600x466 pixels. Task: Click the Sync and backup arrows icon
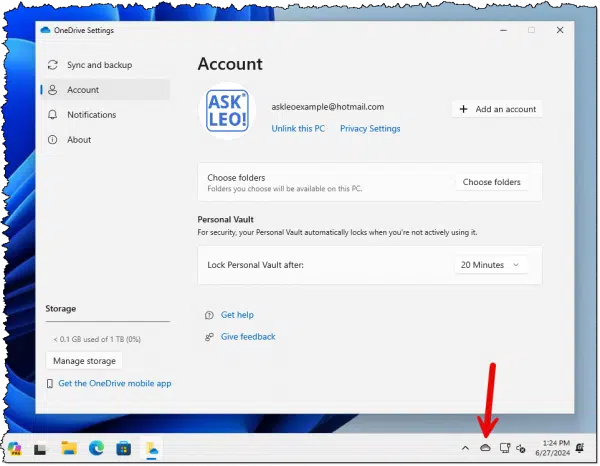click(53, 65)
